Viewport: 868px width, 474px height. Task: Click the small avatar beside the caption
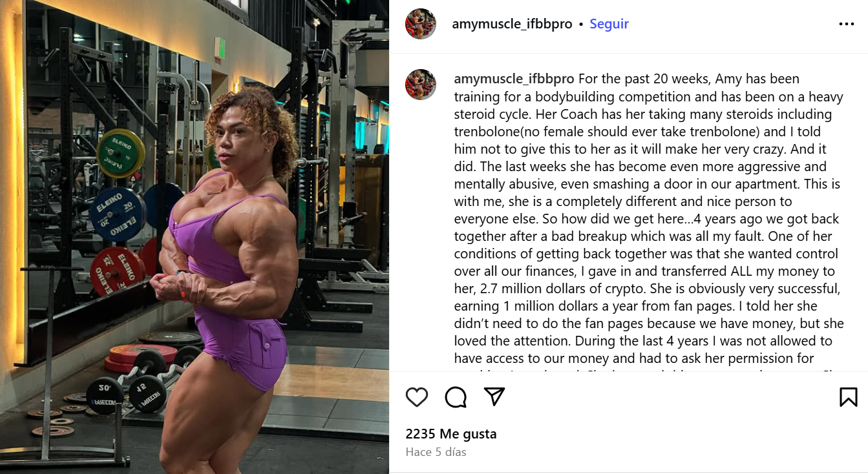point(421,85)
